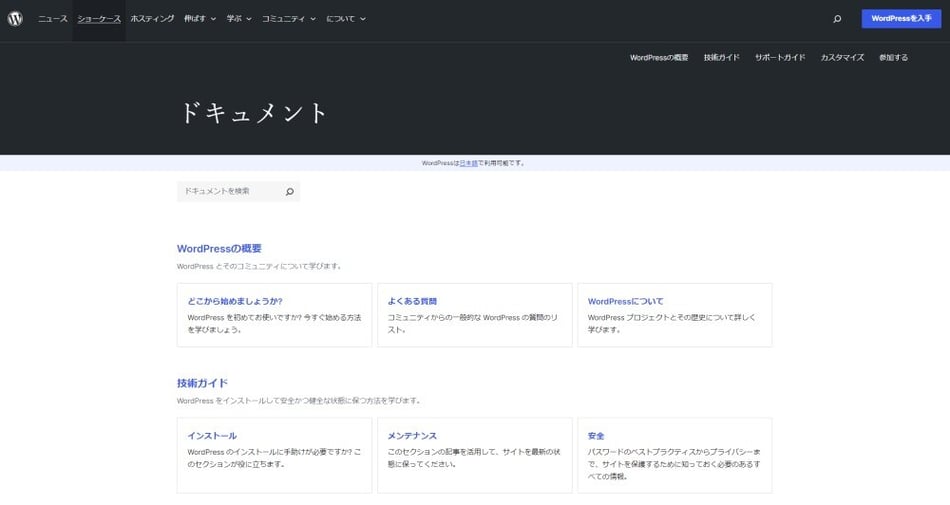This screenshot has height=505, width=950.
Task: Open the どこから始めましょうか? card link
Action: click(x=235, y=301)
